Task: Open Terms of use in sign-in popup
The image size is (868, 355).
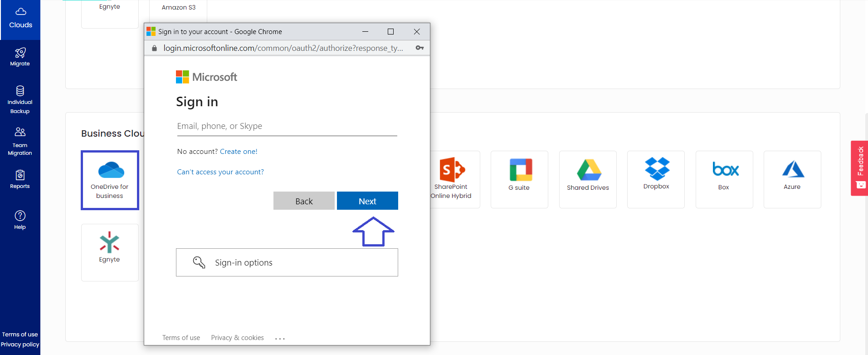Action: tap(181, 338)
